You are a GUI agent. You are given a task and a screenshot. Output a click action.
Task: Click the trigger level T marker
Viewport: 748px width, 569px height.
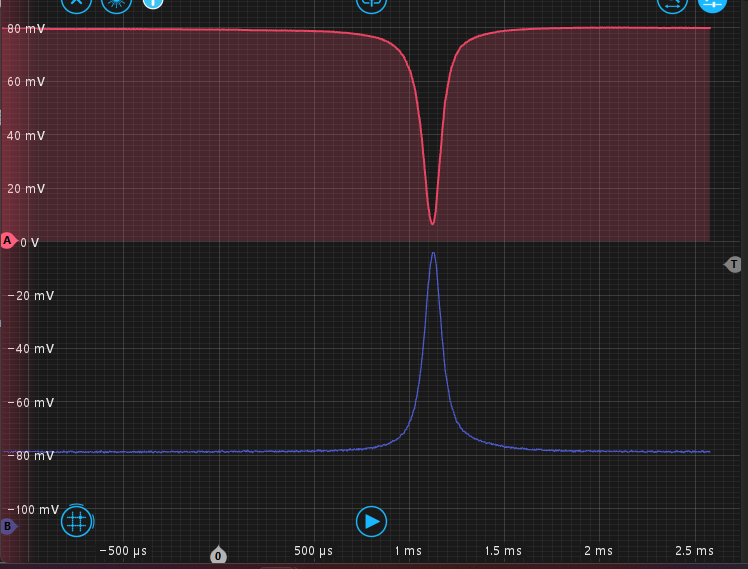click(x=733, y=264)
